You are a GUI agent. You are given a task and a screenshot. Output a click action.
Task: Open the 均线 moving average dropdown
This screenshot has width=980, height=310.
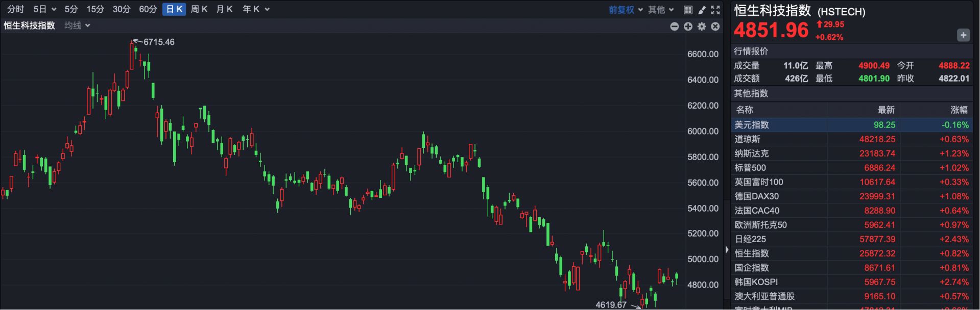click(x=77, y=25)
